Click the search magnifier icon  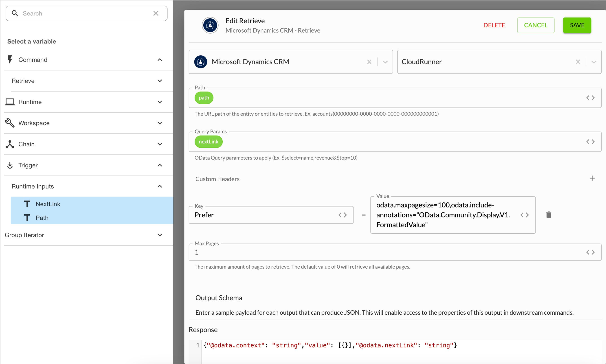(15, 13)
